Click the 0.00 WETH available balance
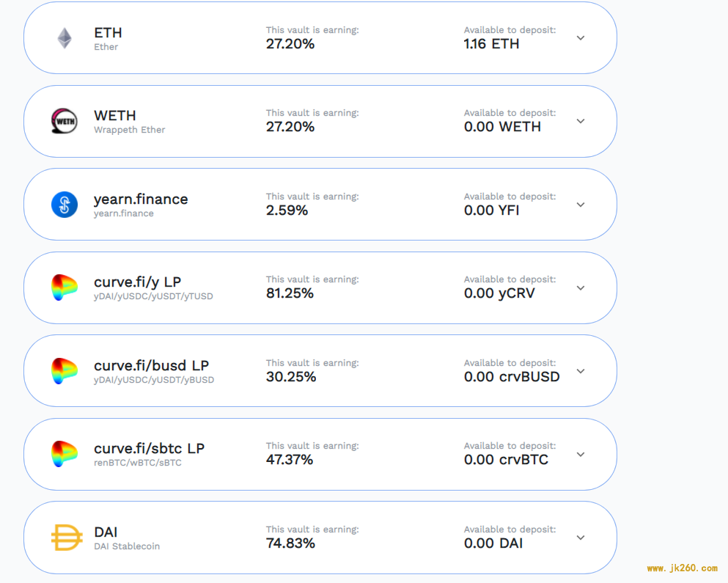728x583 pixels. (x=502, y=127)
